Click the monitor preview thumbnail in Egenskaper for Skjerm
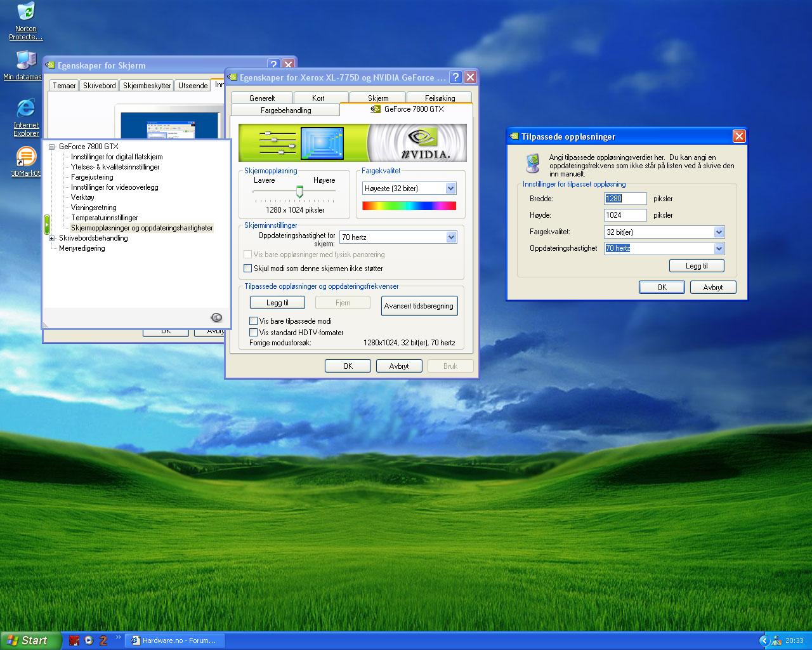The height and width of the screenshot is (650, 812). tap(171, 126)
